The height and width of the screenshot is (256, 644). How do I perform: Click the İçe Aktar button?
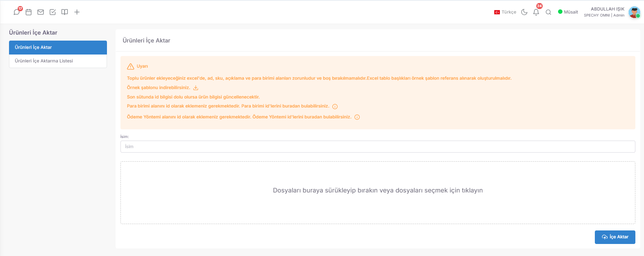click(615, 237)
